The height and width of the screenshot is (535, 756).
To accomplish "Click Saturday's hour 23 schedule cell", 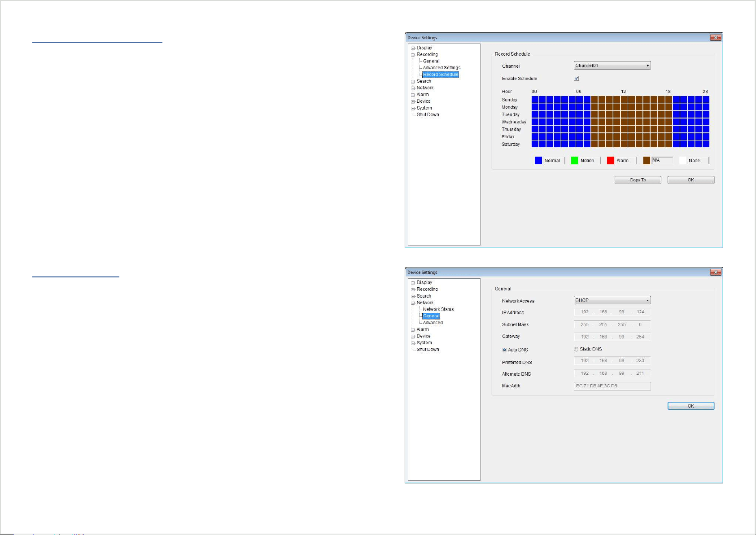I will 706,144.
